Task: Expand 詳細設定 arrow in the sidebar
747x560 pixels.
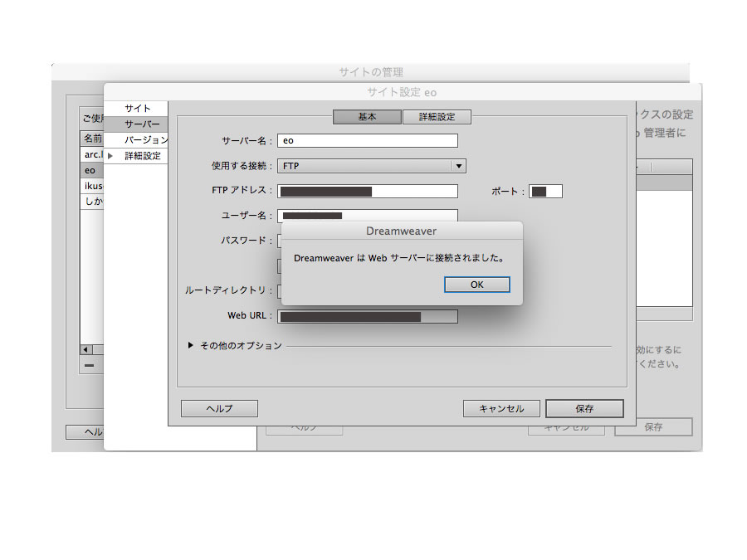Action: [x=110, y=156]
